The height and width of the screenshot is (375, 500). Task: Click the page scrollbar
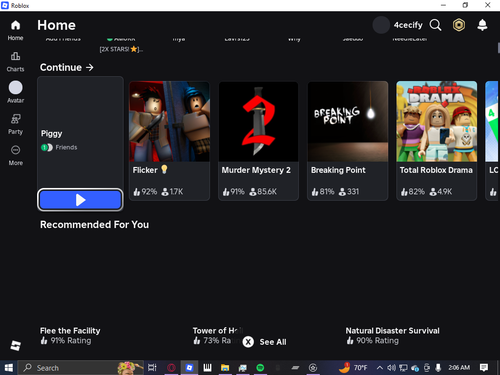(x=499, y=48)
